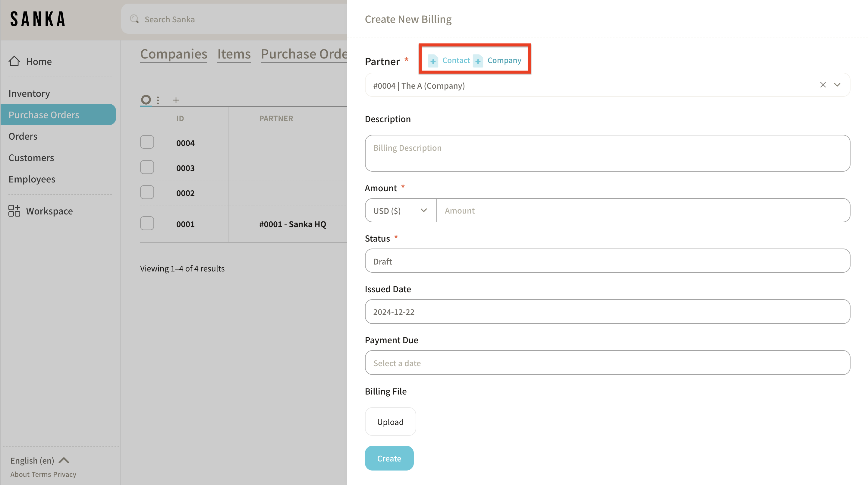
Task: Open the USD ($) currency dropdown
Action: tap(400, 211)
